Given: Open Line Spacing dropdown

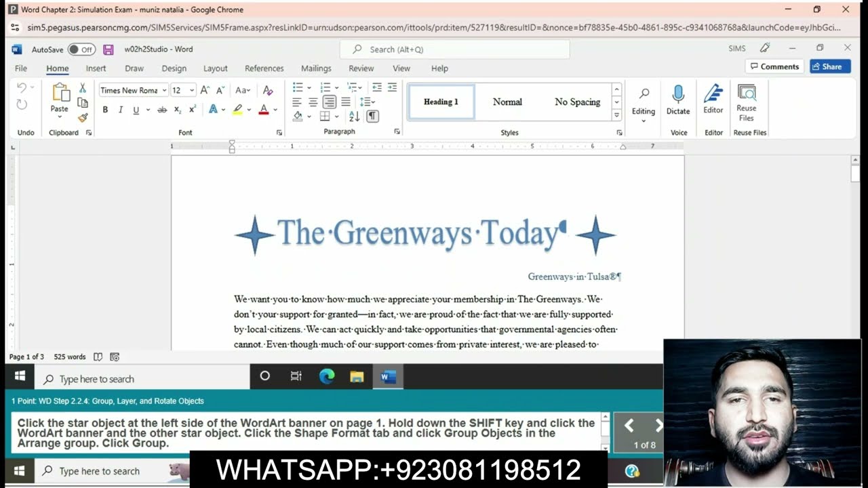Looking at the screenshot, I should tap(368, 102).
